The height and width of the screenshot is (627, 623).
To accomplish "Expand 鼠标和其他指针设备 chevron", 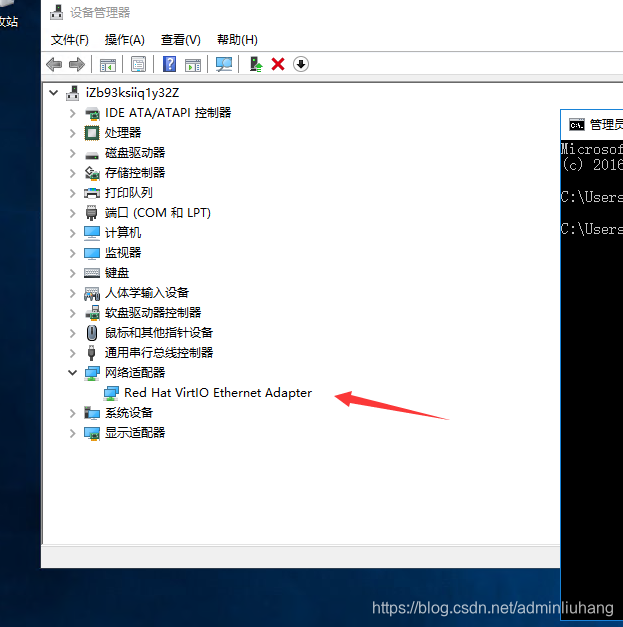I will [x=72, y=333].
